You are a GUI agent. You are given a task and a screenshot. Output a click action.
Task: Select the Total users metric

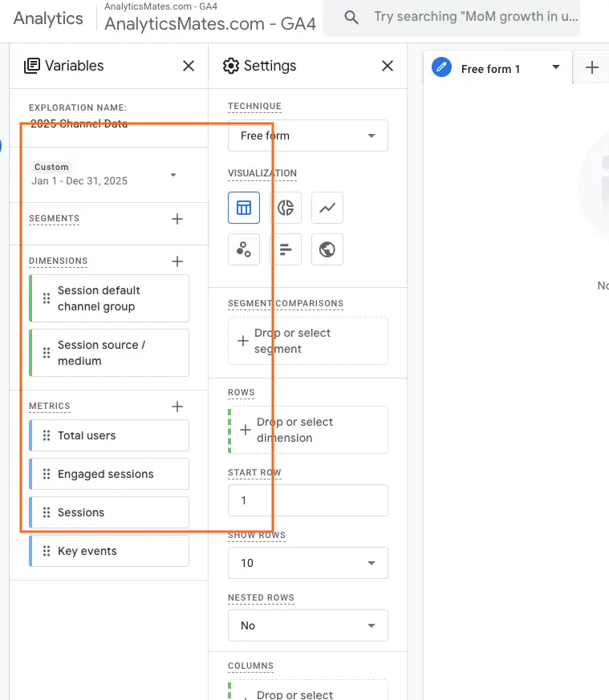click(x=109, y=435)
